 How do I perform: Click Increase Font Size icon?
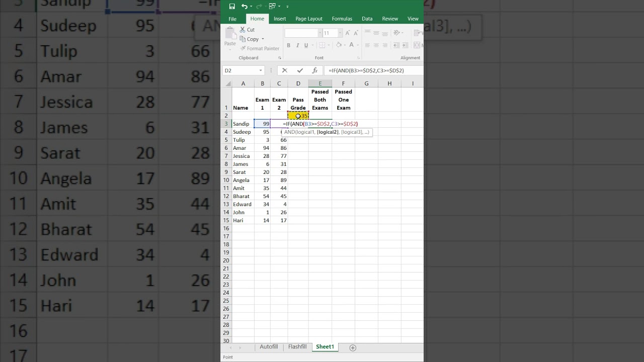[348, 33]
